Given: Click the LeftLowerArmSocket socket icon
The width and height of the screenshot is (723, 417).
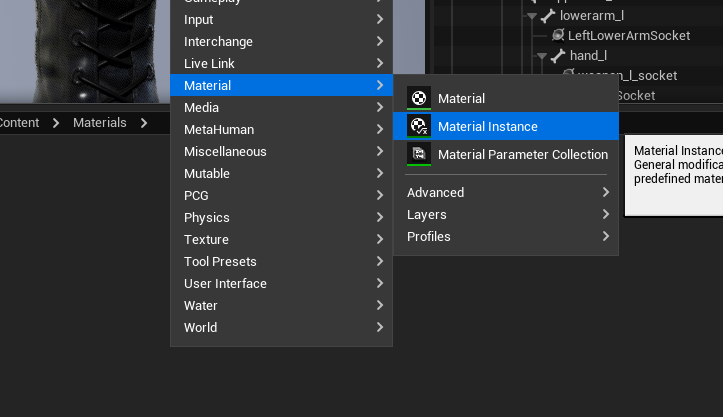Looking at the screenshot, I should (x=558, y=35).
